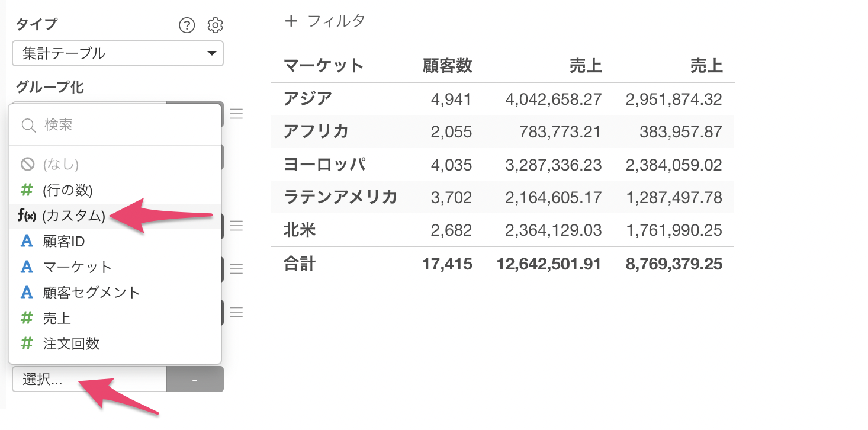This screenshot has height=430, width=868.
Task: Click the # icon for 行の数
Action: point(27,190)
